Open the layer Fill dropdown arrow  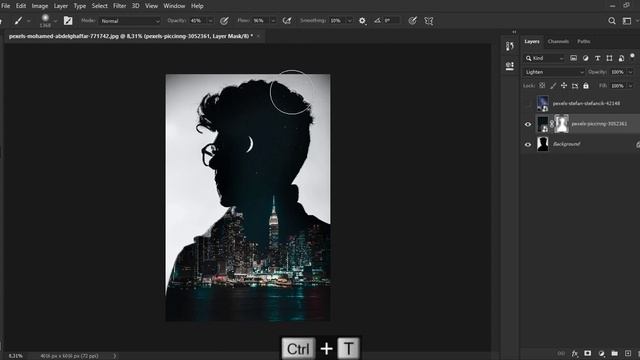pyautogui.click(x=630, y=86)
